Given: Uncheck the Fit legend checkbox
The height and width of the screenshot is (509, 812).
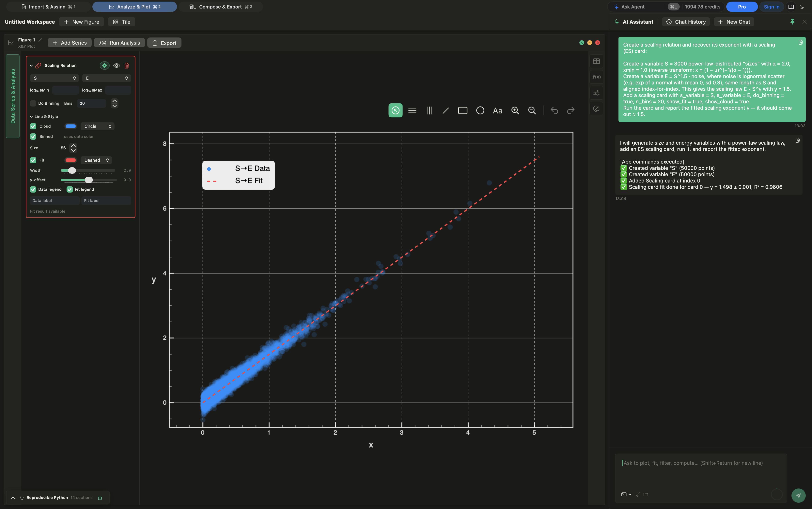Looking at the screenshot, I should 69,189.
